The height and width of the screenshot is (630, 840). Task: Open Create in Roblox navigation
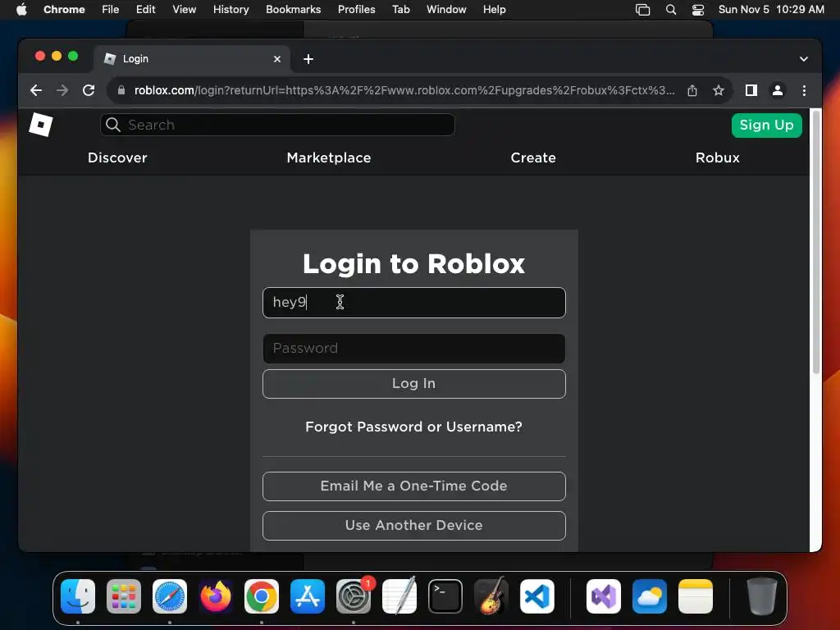coord(533,157)
